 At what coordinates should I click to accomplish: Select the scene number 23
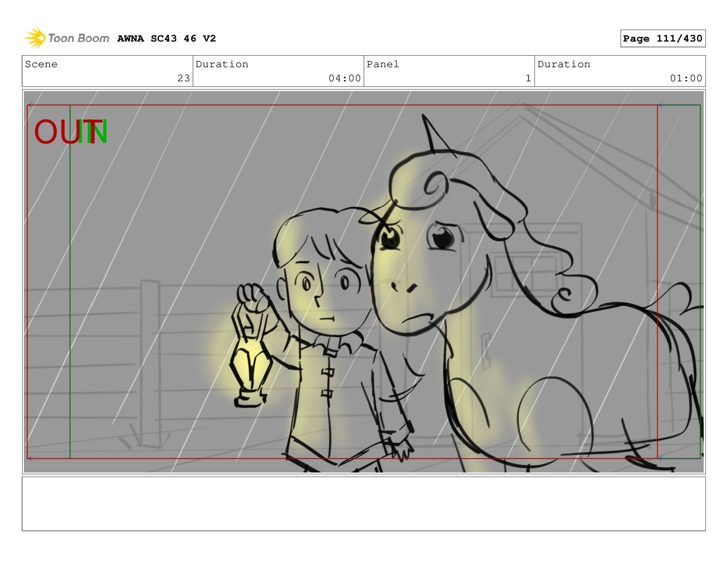[183, 78]
